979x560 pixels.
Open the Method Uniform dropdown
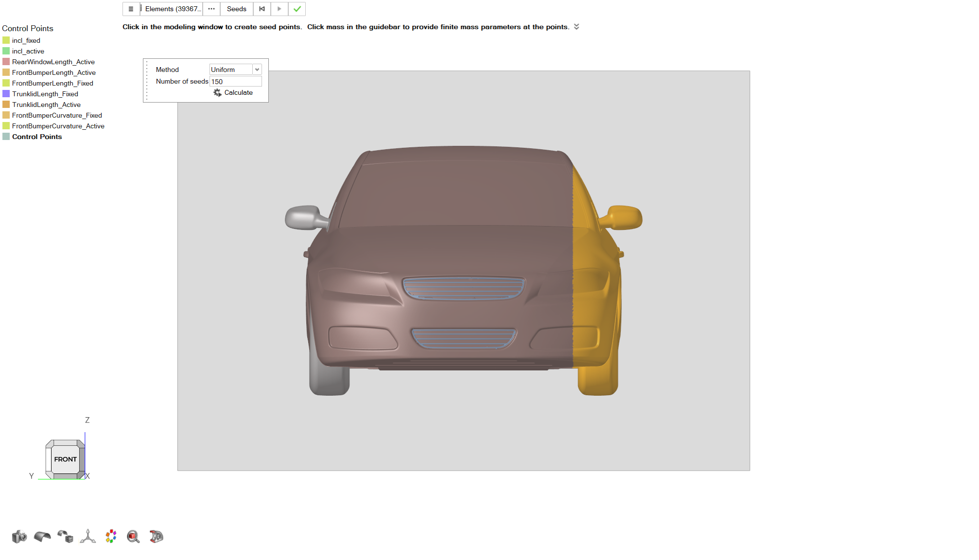coord(257,70)
